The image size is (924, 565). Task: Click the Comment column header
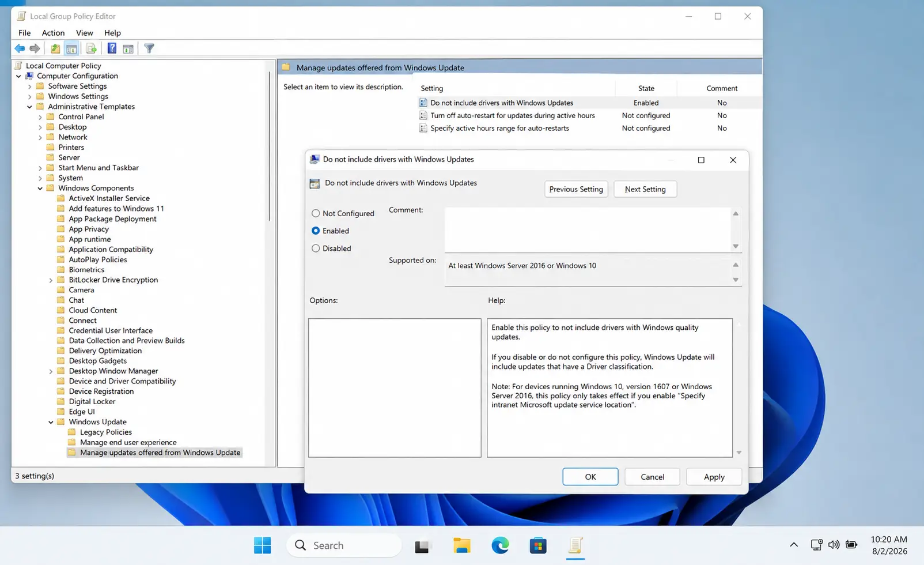(722, 88)
